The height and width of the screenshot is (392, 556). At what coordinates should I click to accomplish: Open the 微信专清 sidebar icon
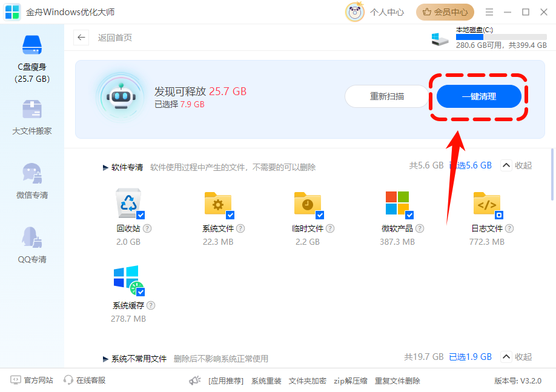tap(32, 173)
